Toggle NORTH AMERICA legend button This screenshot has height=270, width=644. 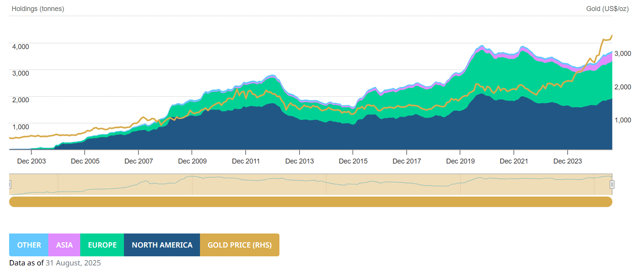point(162,245)
